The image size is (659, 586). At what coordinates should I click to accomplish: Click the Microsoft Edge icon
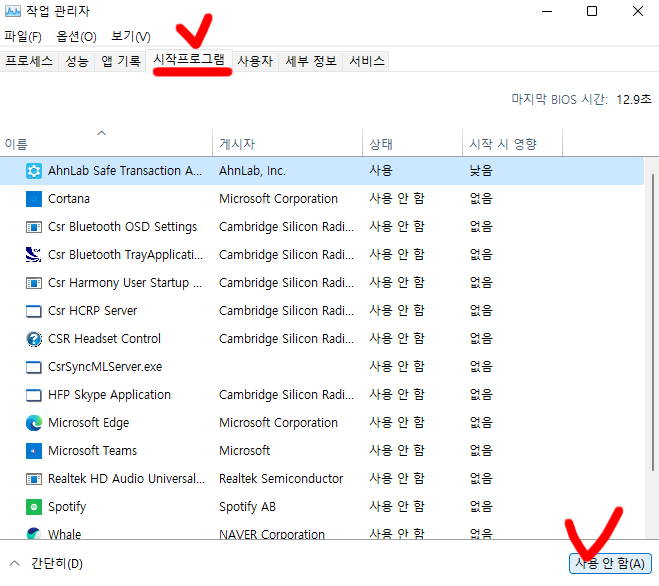(x=34, y=423)
